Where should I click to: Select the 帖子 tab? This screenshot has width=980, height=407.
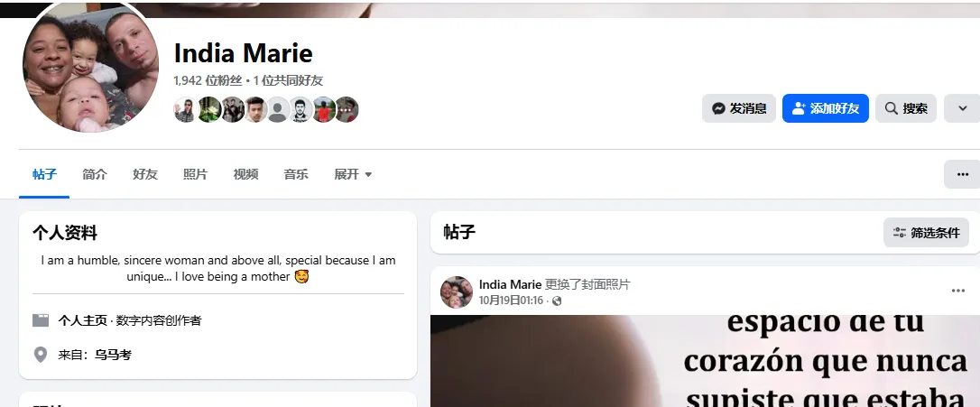44,174
